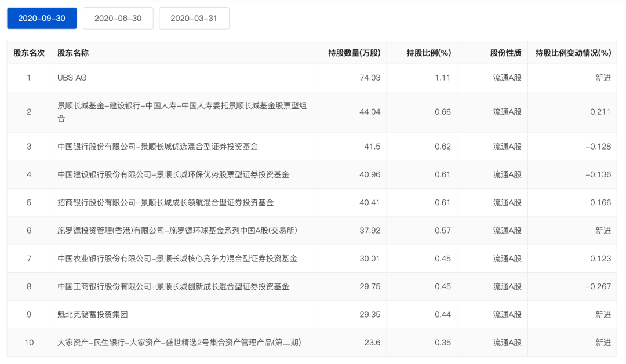Click the 股东名称 column header

73,53
